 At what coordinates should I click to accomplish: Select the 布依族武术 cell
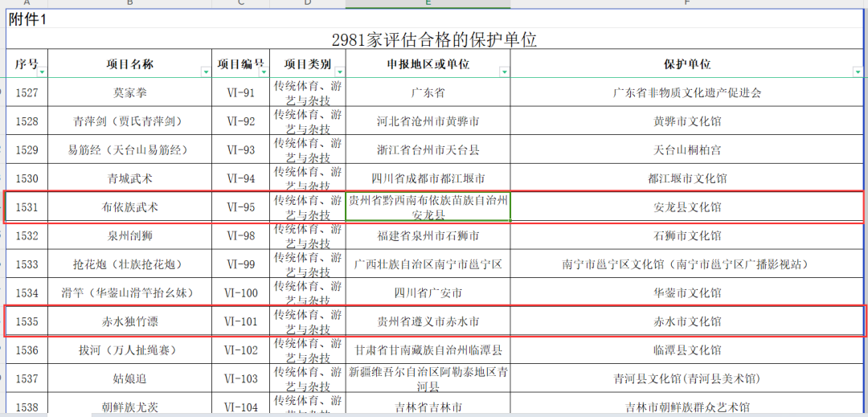[x=130, y=207]
